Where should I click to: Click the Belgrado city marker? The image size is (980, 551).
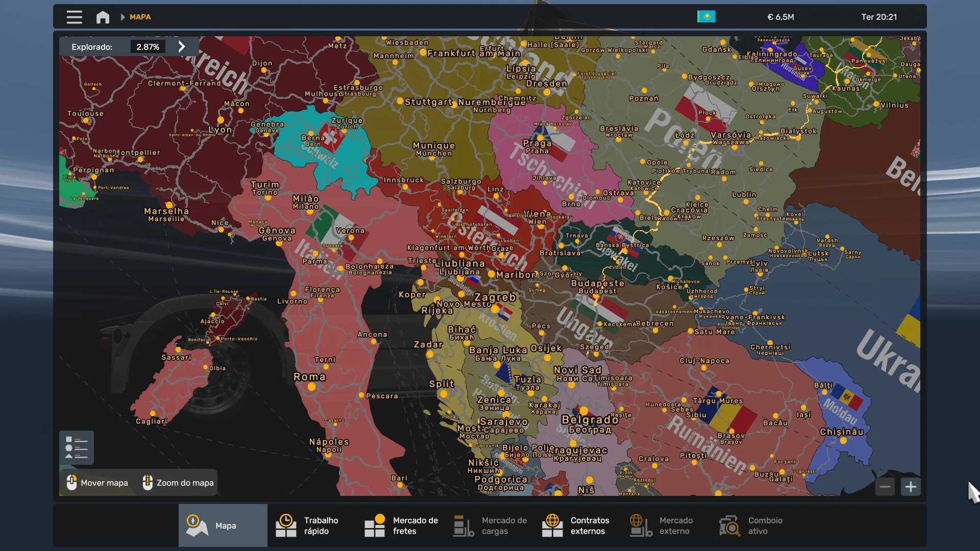point(583,410)
